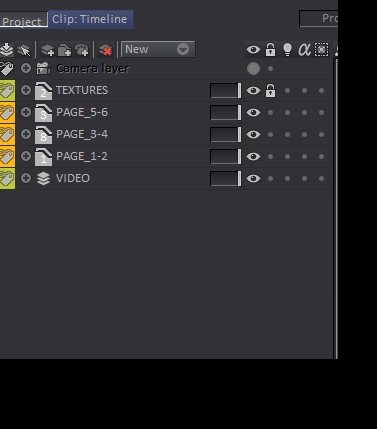
Task: Click the TEXTURES layer color tag
Action: 7,90
